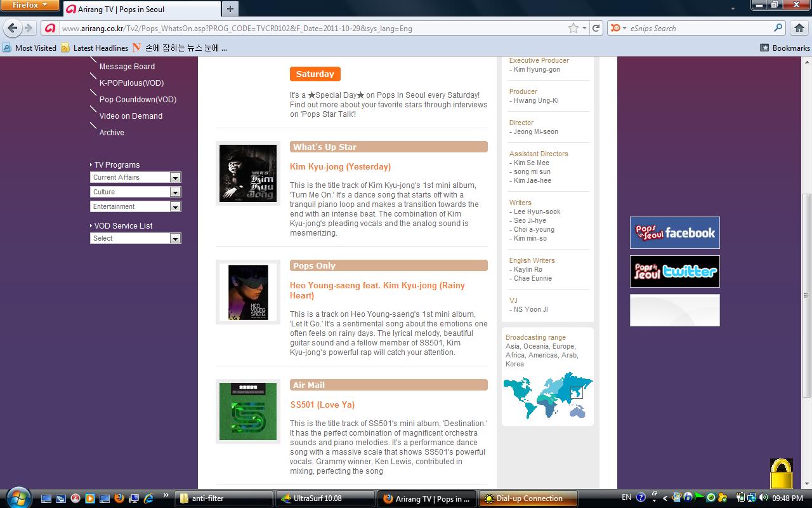Click the world broadcasting map image

547,395
